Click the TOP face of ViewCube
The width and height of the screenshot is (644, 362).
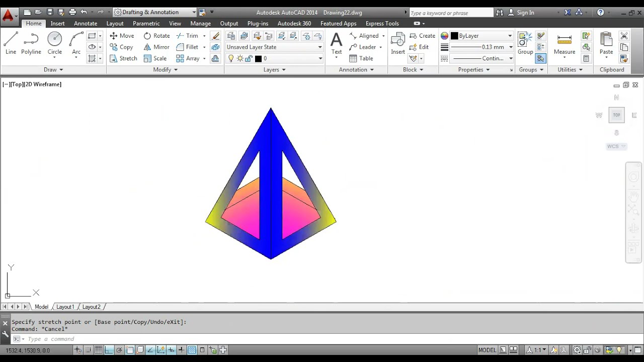[x=616, y=115]
